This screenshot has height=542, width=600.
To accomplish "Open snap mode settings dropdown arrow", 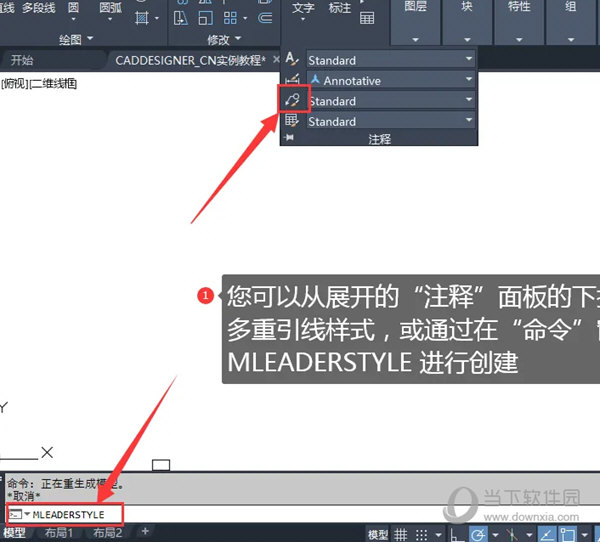I will (439, 535).
